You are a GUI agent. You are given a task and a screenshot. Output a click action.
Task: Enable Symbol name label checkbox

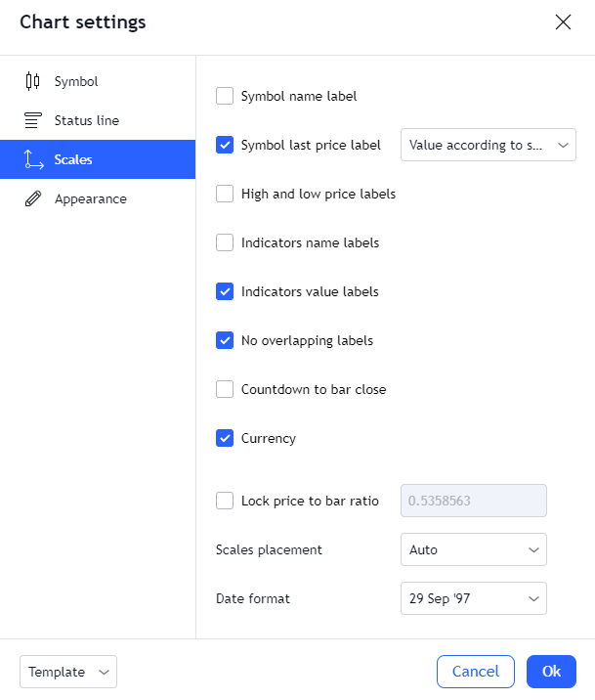tap(225, 96)
